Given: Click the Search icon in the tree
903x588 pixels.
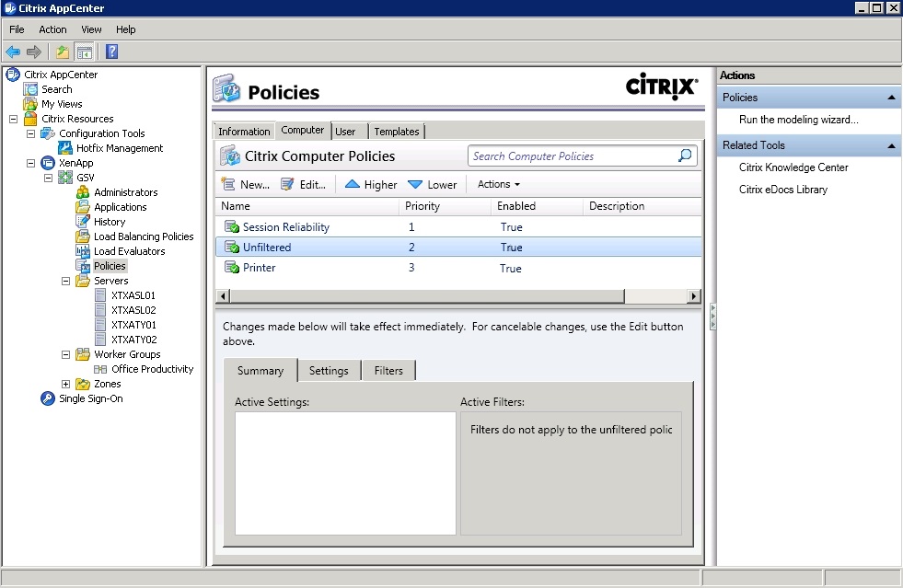Looking at the screenshot, I should [x=30, y=89].
